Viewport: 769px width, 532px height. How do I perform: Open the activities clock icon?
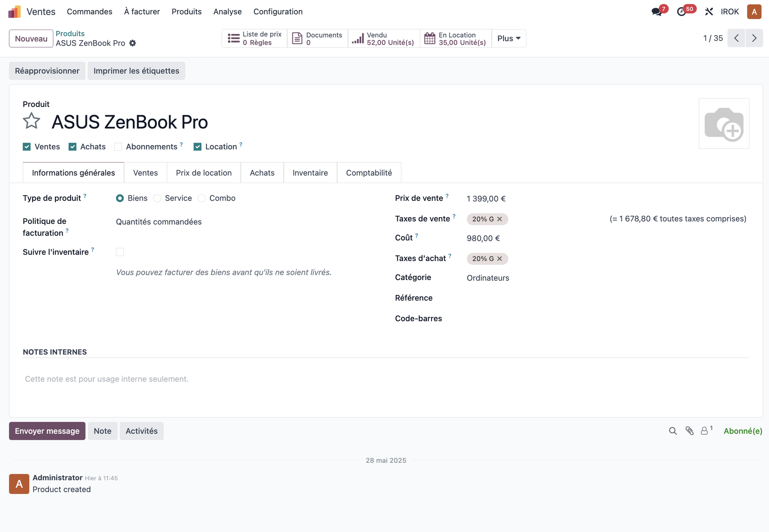point(681,12)
